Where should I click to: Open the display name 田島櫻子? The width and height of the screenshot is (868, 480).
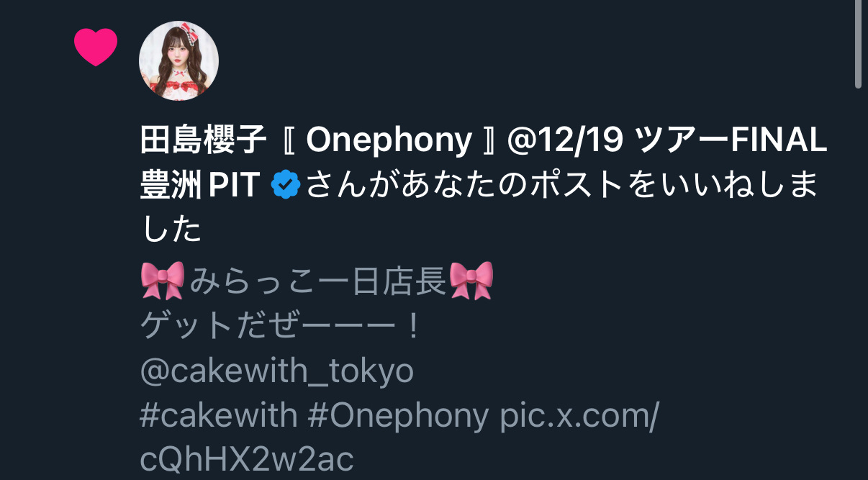[x=204, y=141]
